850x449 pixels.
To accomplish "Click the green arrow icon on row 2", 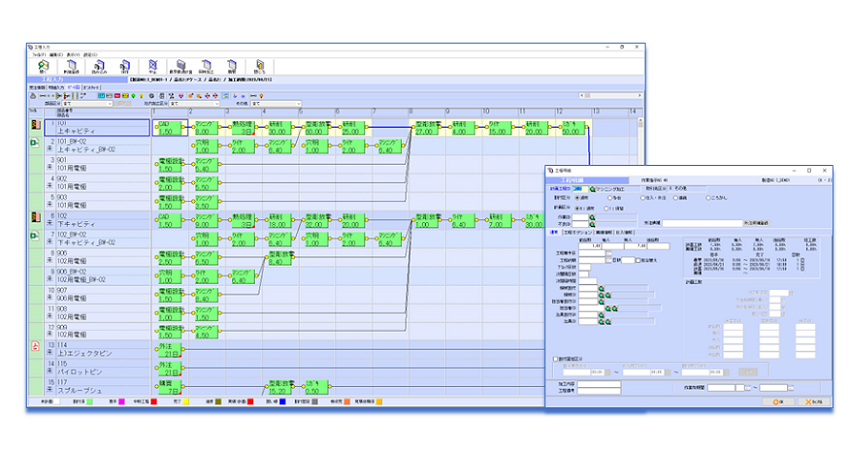I will 34,144.
